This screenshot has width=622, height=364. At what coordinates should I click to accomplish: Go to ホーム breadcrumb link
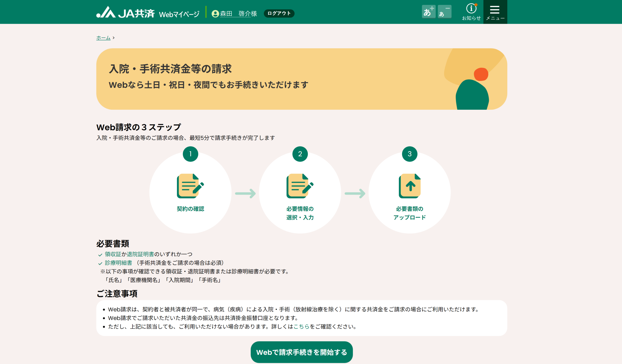click(x=103, y=38)
